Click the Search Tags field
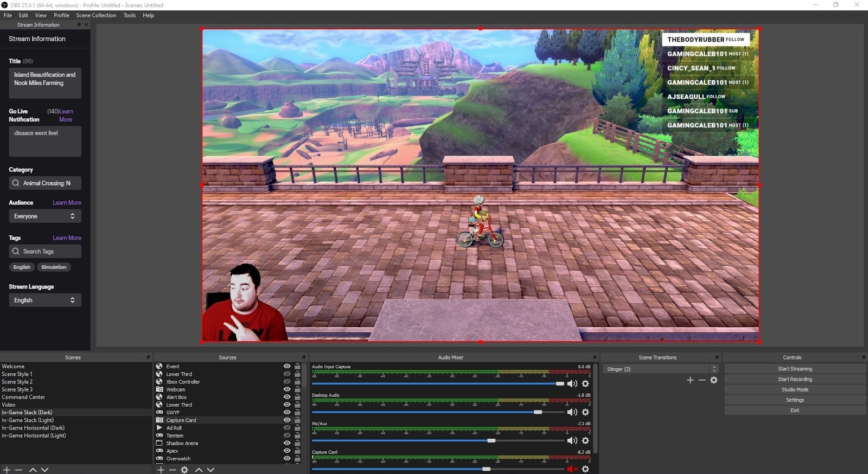868x474 pixels. [45, 251]
